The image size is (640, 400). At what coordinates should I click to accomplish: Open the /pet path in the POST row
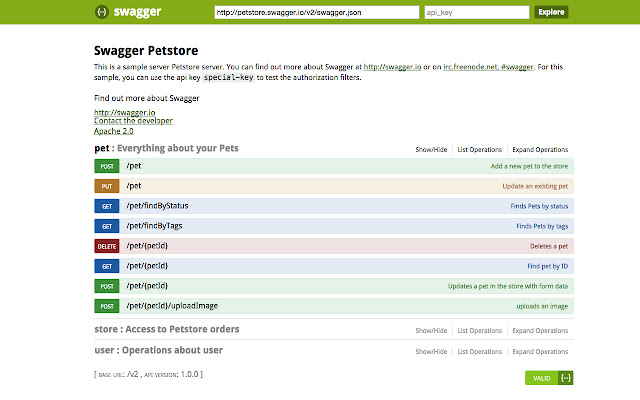[x=133, y=166]
